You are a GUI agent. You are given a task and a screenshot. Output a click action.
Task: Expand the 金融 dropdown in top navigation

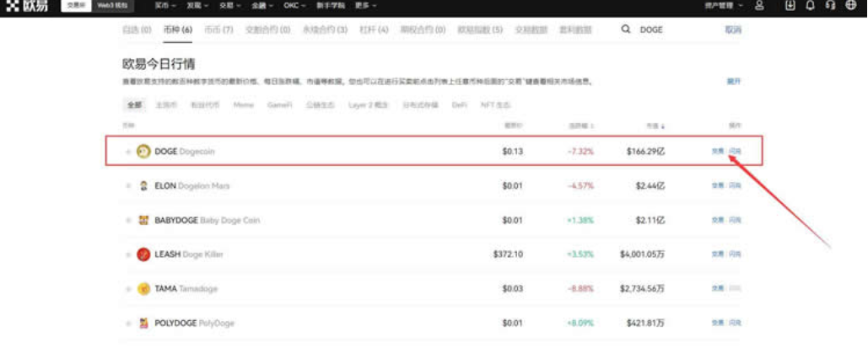pyautogui.click(x=262, y=6)
